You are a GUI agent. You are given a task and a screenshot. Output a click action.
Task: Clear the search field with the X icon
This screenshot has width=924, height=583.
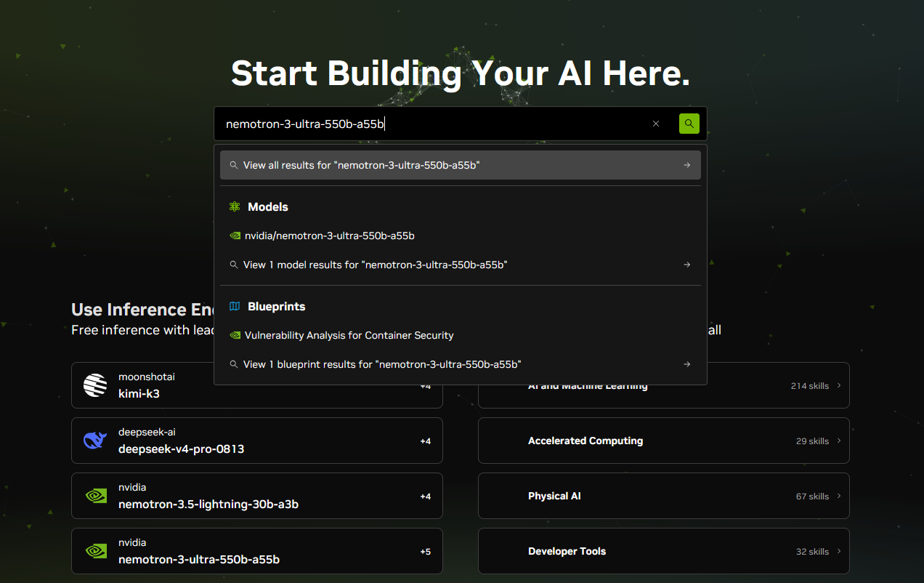[x=656, y=124]
